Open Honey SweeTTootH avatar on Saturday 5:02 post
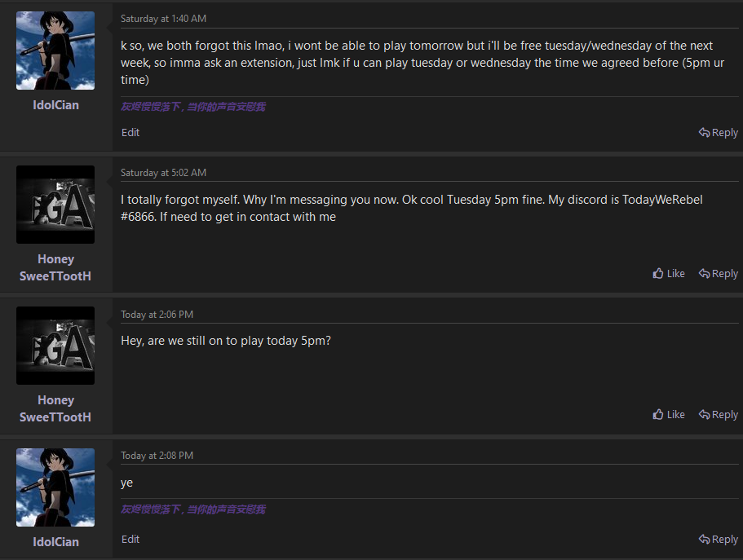743x560 pixels. pos(55,205)
